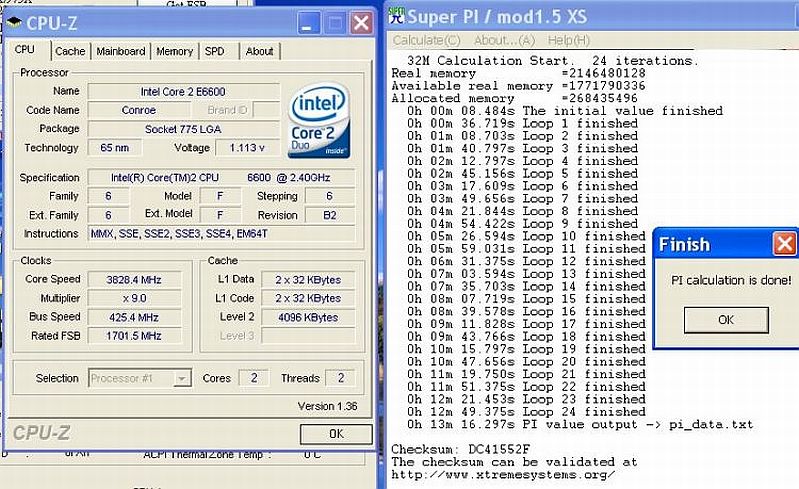Click the Name field Intel Core 2 E6600
The width and height of the screenshot is (799, 489).
point(183,92)
